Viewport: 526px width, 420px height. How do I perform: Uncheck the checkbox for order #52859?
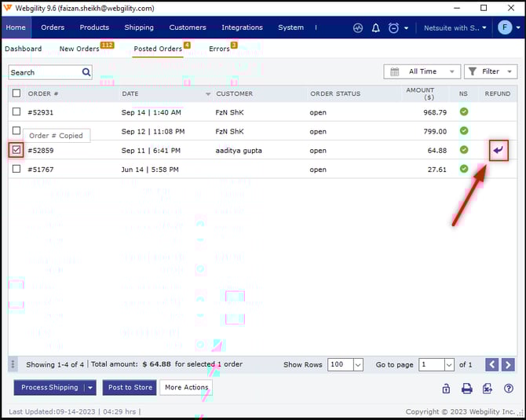pos(16,150)
